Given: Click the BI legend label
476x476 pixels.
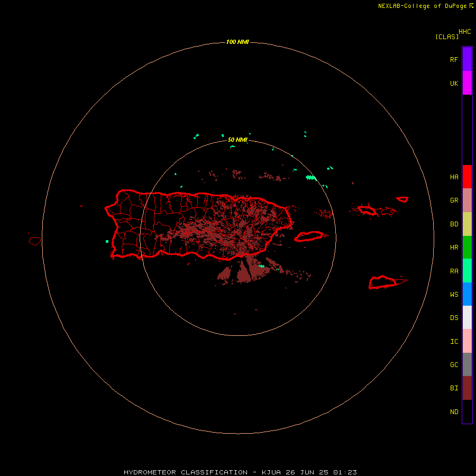Looking at the screenshot, I should point(454,388).
